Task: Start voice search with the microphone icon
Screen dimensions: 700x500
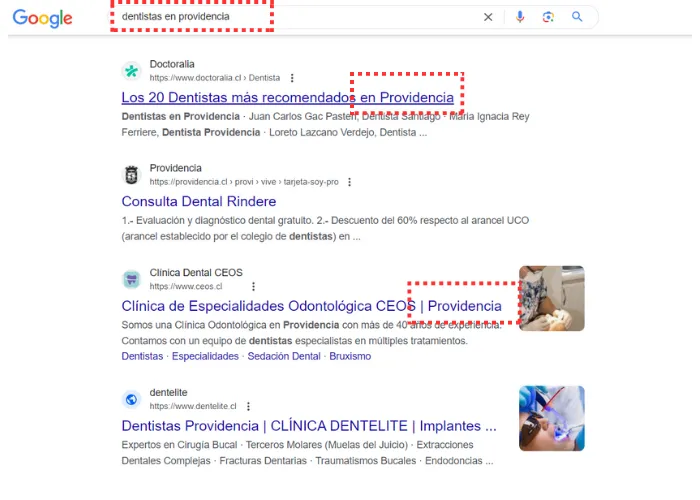Action: [520, 17]
